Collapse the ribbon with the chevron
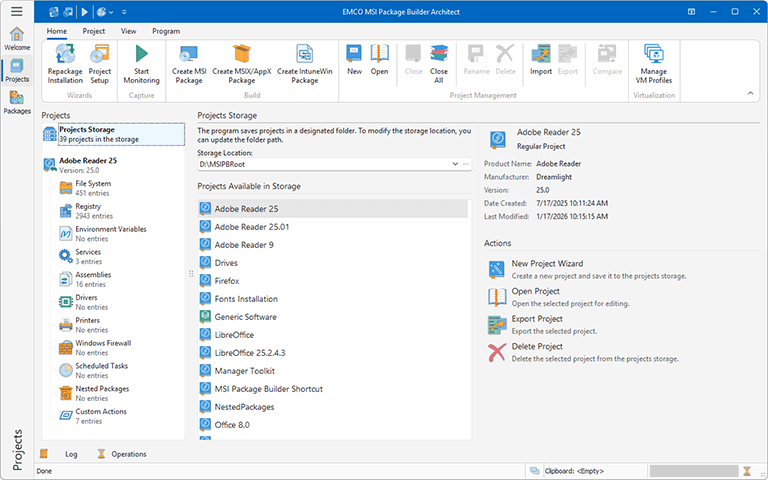Image resolution: width=768 pixels, height=480 pixels. point(750,93)
